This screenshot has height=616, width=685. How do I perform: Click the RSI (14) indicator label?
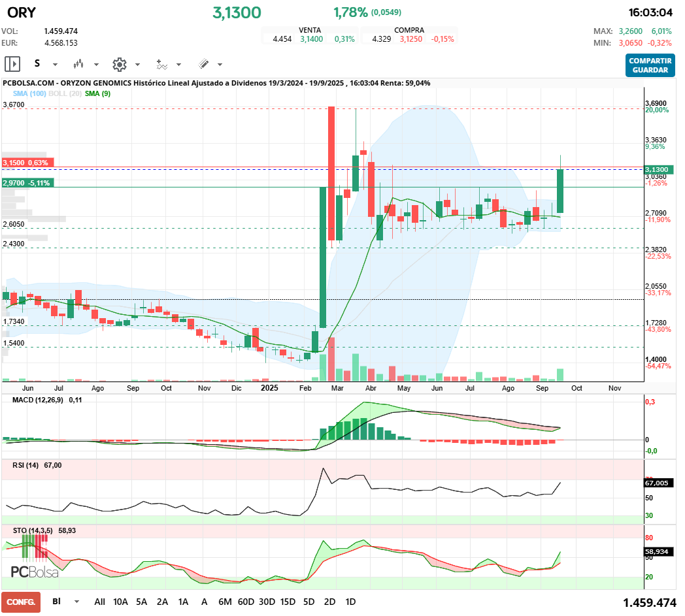pyautogui.click(x=25, y=465)
